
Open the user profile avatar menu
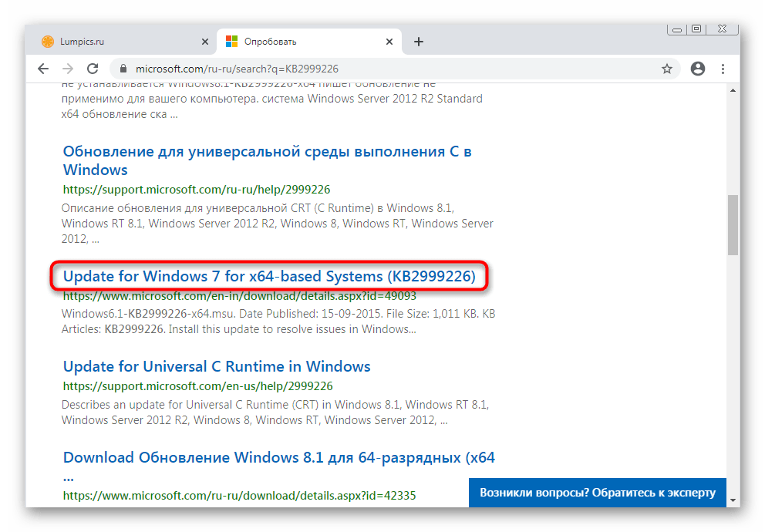tap(698, 69)
